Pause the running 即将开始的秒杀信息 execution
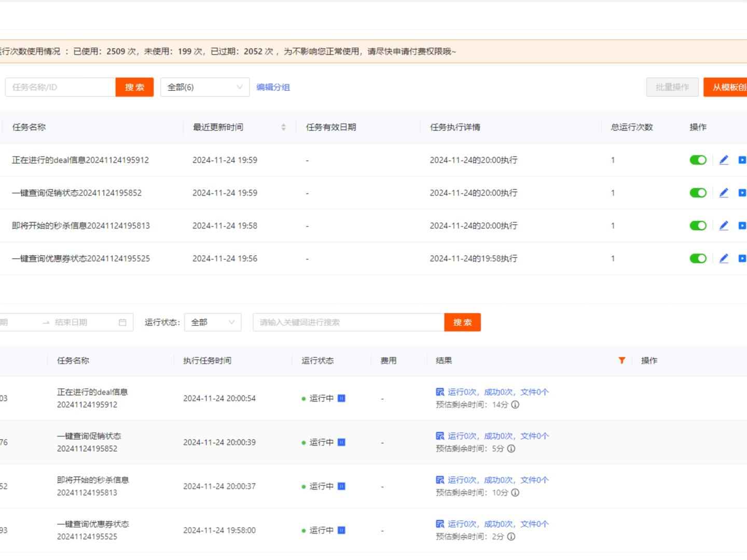 coord(341,486)
